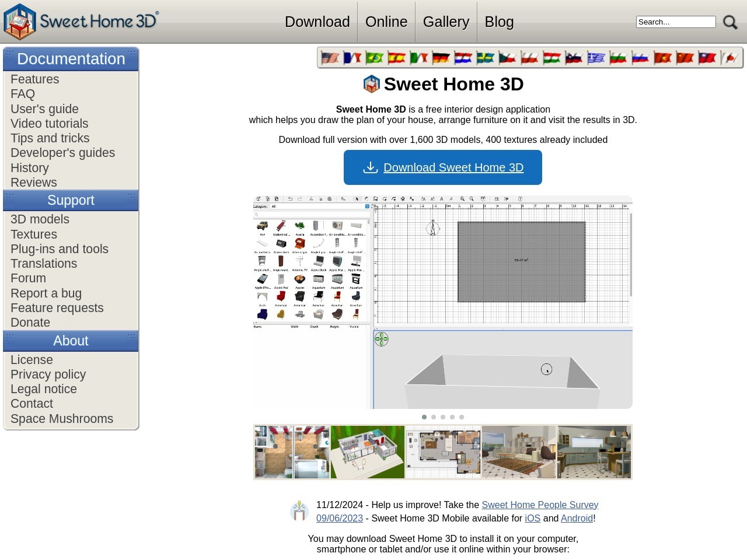Open the Online menu item
This screenshot has height=560, width=747.
[386, 22]
